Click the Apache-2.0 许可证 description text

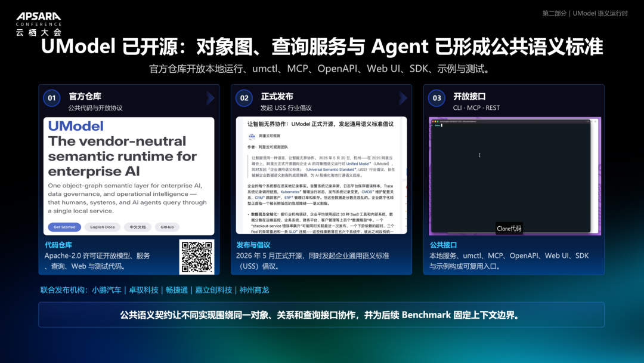[97, 261]
